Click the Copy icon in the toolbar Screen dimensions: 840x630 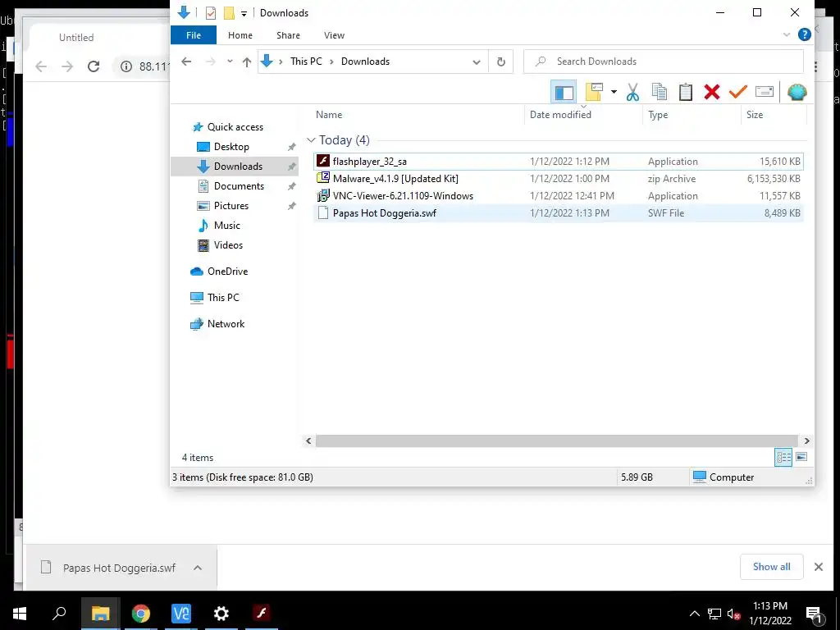click(x=659, y=92)
